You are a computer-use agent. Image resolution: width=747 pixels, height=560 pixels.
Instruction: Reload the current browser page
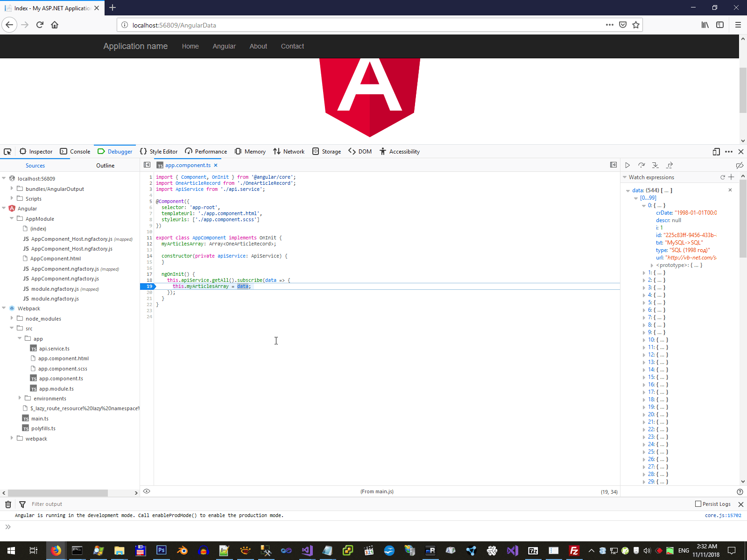[x=40, y=25]
